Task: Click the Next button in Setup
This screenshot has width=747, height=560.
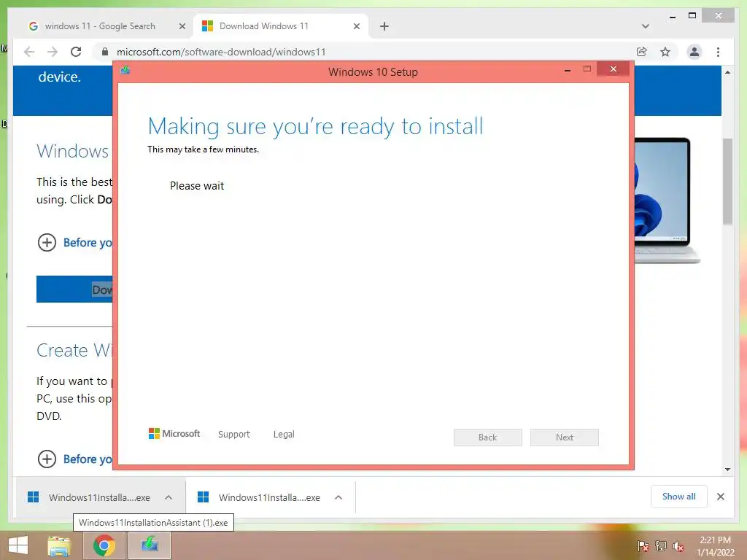Action: point(564,437)
